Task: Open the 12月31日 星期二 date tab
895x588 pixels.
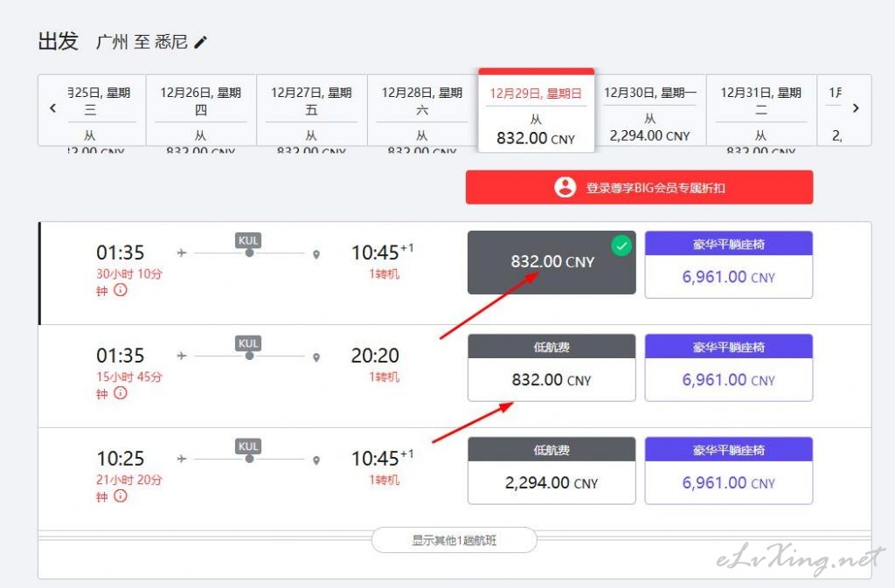Action: coord(761,111)
